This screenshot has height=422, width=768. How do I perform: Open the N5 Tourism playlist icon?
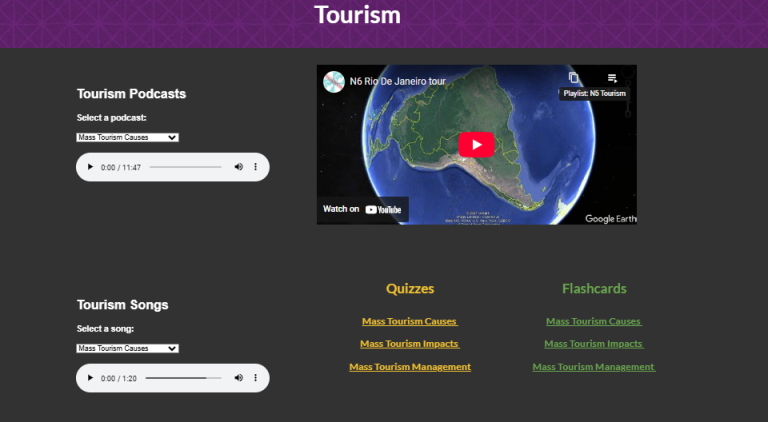point(612,78)
